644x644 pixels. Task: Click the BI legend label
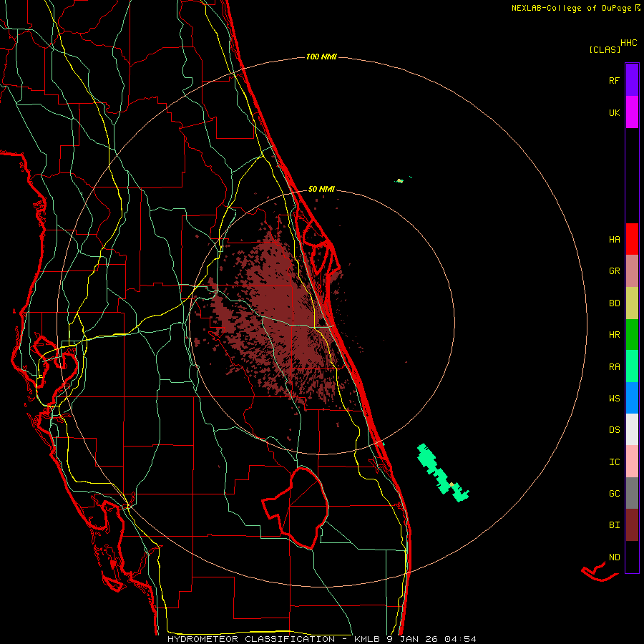[614, 525]
